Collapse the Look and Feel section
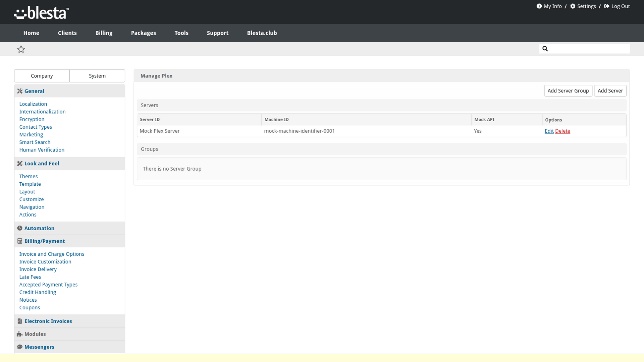 pos(69,164)
